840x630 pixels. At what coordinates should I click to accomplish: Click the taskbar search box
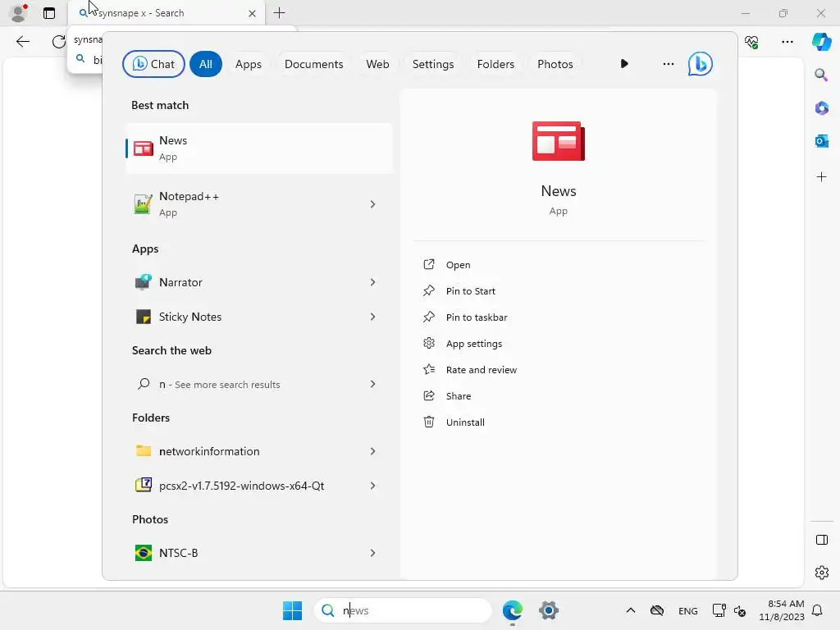tap(403, 610)
